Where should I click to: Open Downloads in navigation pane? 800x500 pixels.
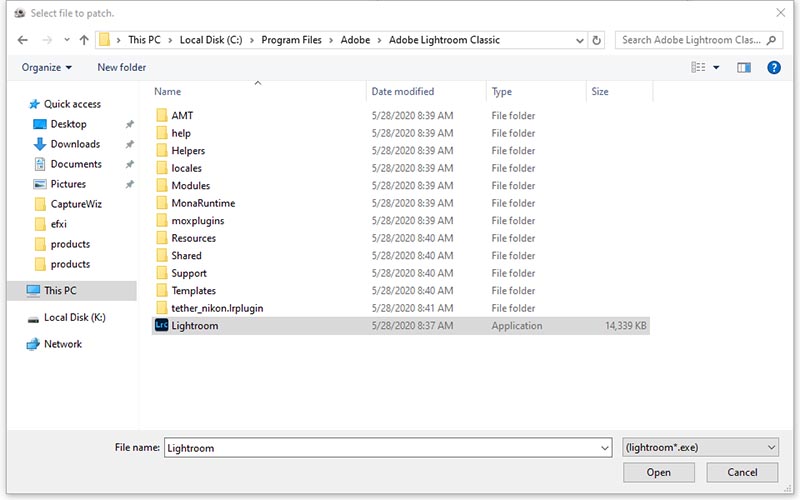coord(75,144)
